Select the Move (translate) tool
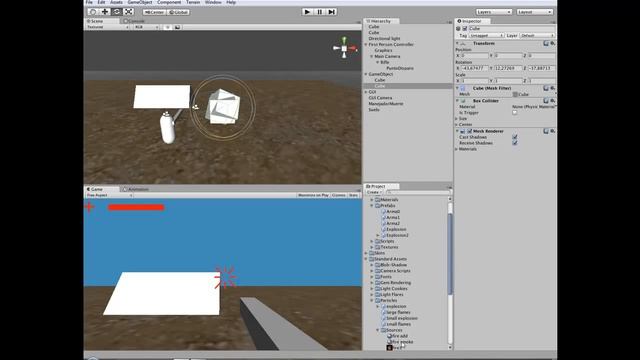Image resolution: width=640 pixels, height=360 pixels. click(x=104, y=12)
